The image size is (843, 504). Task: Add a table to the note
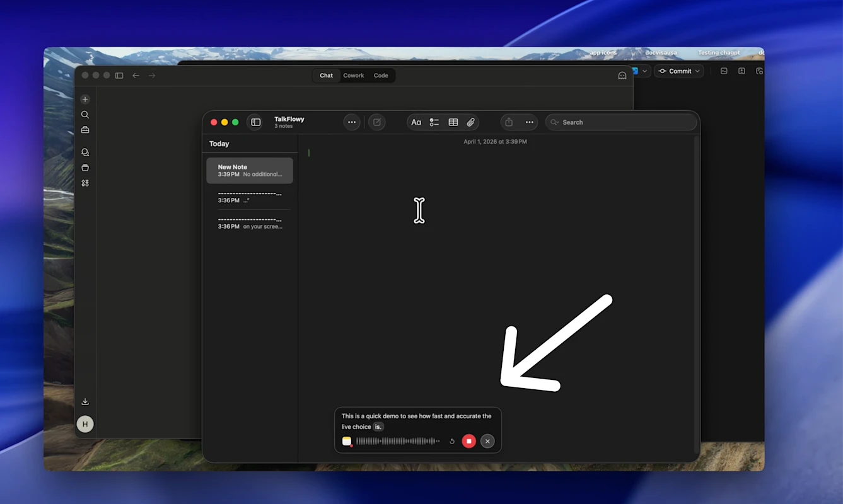(x=453, y=122)
